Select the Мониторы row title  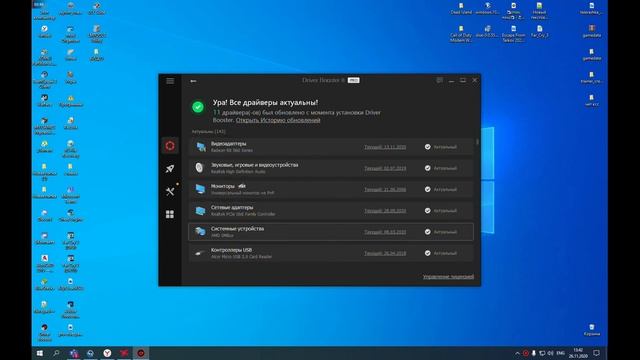tap(223, 186)
